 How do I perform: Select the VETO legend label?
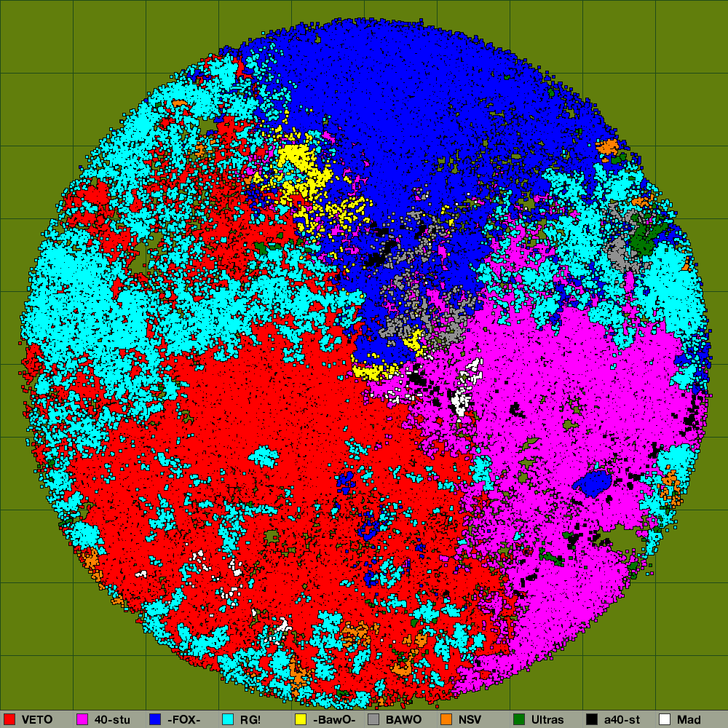pyautogui.click(x=37, y=720)
